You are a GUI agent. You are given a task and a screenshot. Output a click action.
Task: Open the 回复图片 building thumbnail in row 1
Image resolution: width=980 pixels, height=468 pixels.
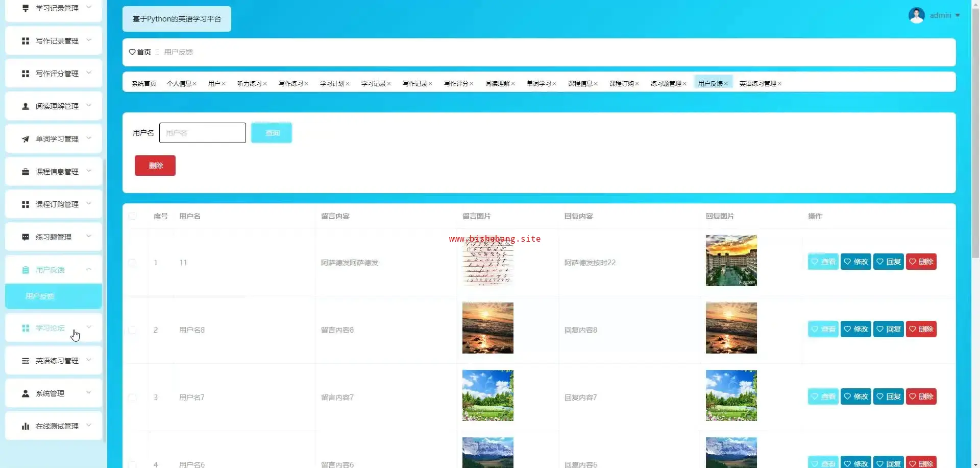(731, 261)
